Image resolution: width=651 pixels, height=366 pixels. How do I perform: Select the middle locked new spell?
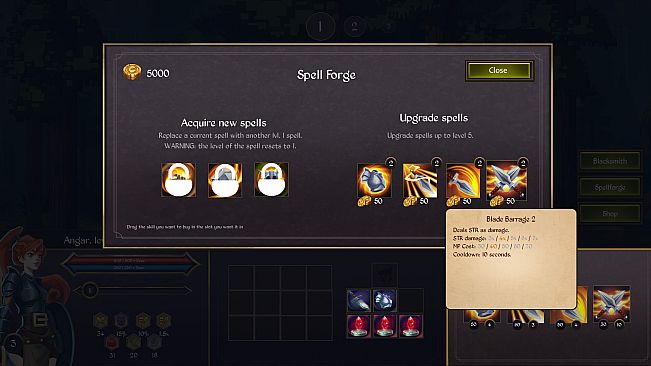pos(225,180)
